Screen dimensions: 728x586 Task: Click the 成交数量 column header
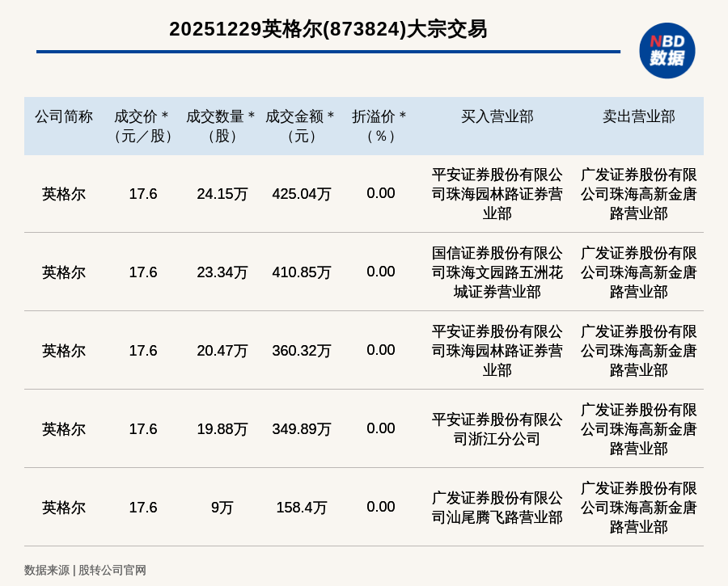coord(222,126)
